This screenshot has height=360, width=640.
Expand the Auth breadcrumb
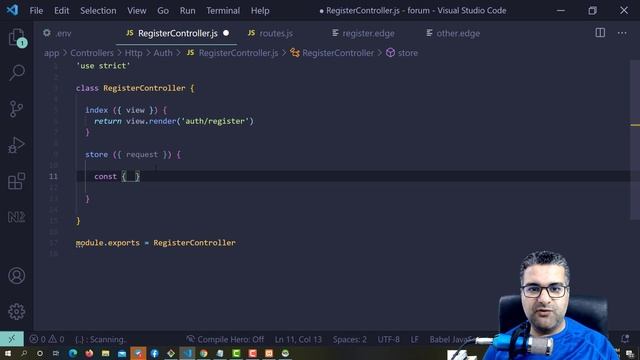(x=163, y=53)
